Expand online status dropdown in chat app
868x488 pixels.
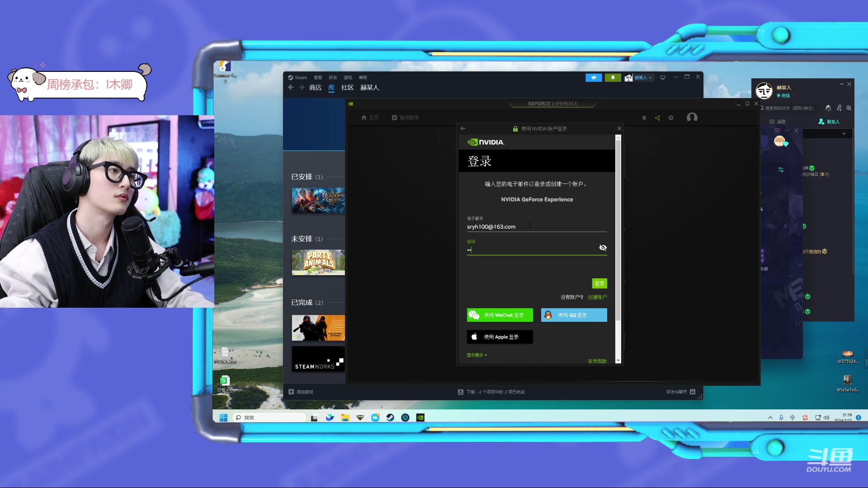(x=794, y=96)
